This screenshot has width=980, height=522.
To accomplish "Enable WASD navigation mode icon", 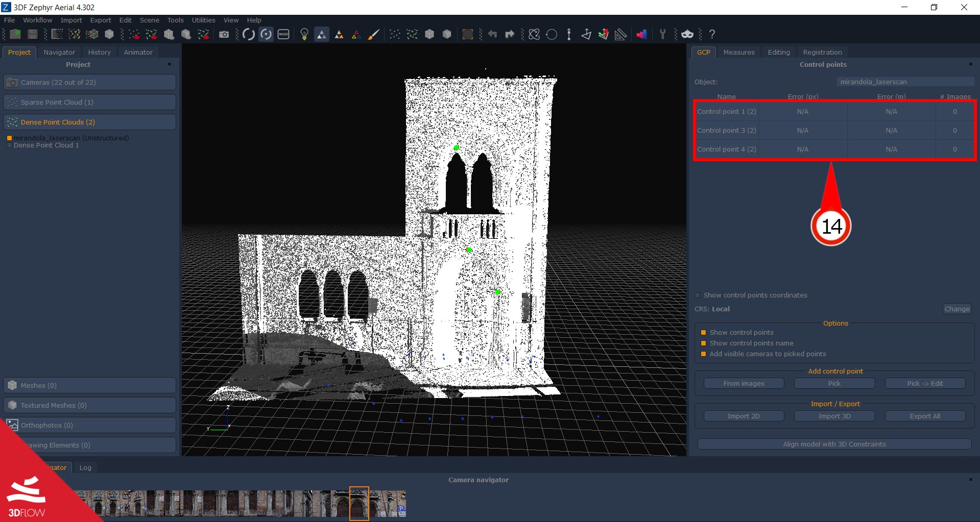I will (283, 34).
